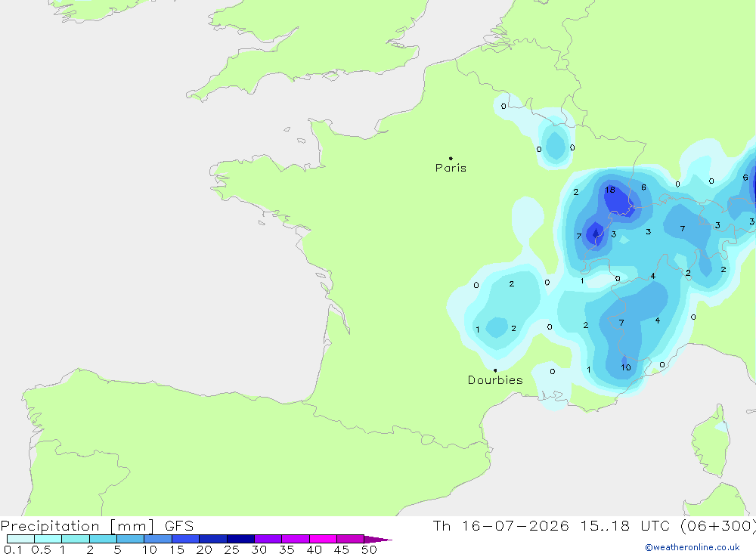The height and width of the screenshot is (554, 756).
Task: Pick the 0.1 to 0.5 mm legend color
Action: pos(20,539)
